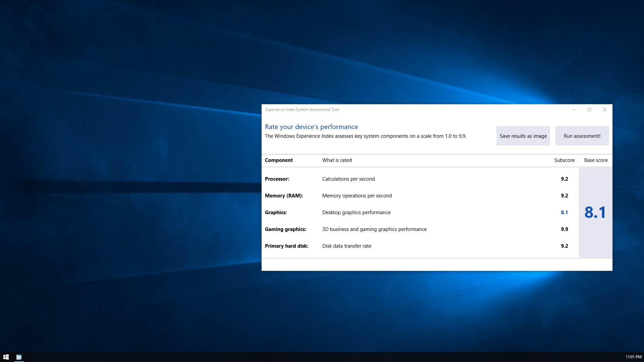Viewport: 644px width, 362px height.
Task: Click the Base score column header
Action: coord(596,160)
